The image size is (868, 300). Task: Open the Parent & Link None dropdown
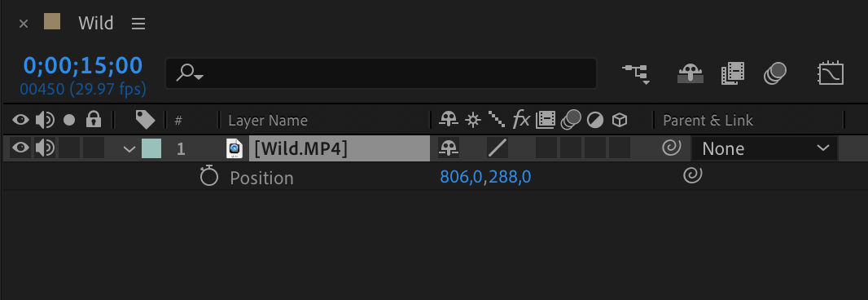click(x=765, y=148)
